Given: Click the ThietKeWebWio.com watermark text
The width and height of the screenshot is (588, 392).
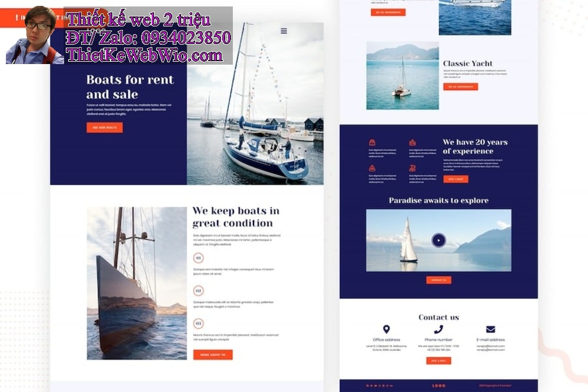Looking at the screenshot, I should 145,55.
